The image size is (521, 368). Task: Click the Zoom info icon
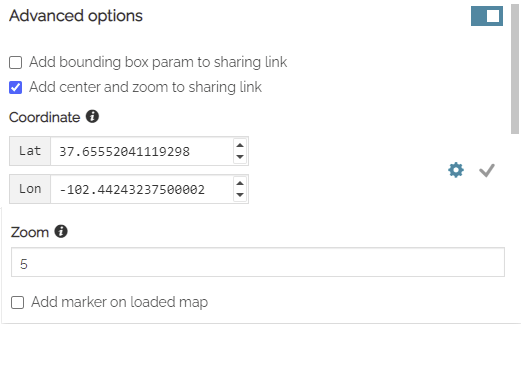61,231
